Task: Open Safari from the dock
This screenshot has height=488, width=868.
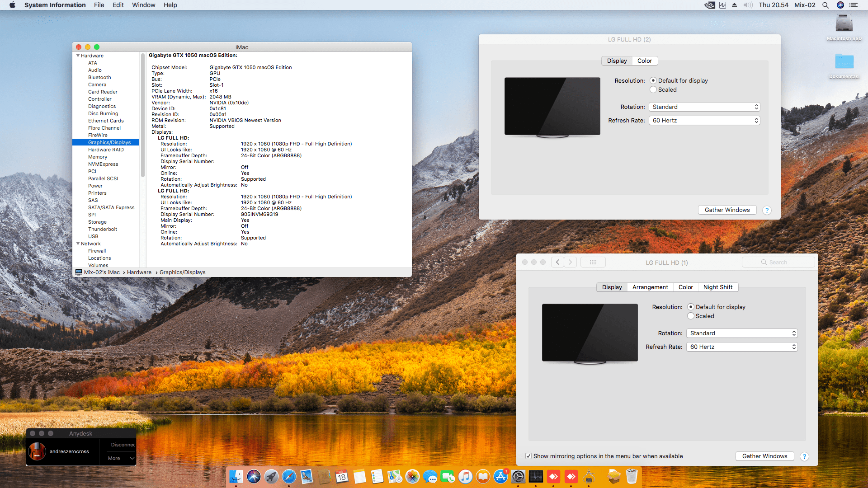Action: (289, 476)
